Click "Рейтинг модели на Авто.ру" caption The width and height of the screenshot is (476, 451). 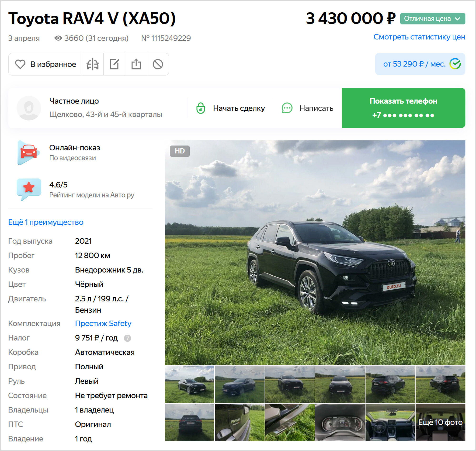pyautogui.click(x=92, y=195)
